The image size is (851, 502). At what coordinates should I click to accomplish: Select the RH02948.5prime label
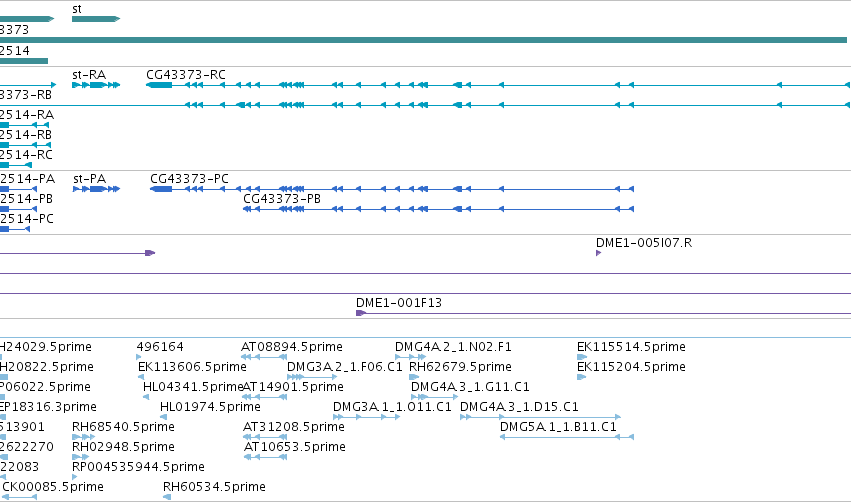pyautogui.click(x=123, y=447)
